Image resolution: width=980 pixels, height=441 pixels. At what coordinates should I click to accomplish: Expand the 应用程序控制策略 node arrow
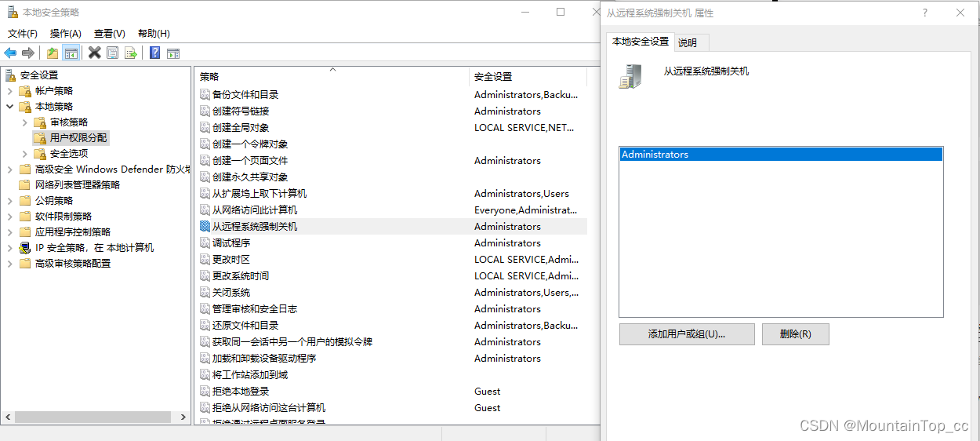10,232
